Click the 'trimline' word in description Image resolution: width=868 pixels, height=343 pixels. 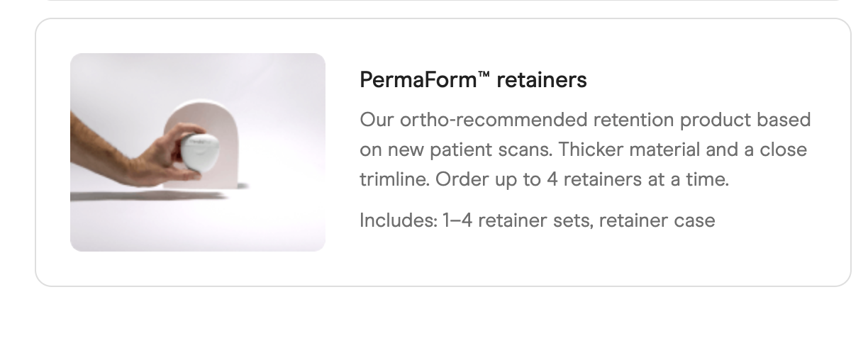394,179
